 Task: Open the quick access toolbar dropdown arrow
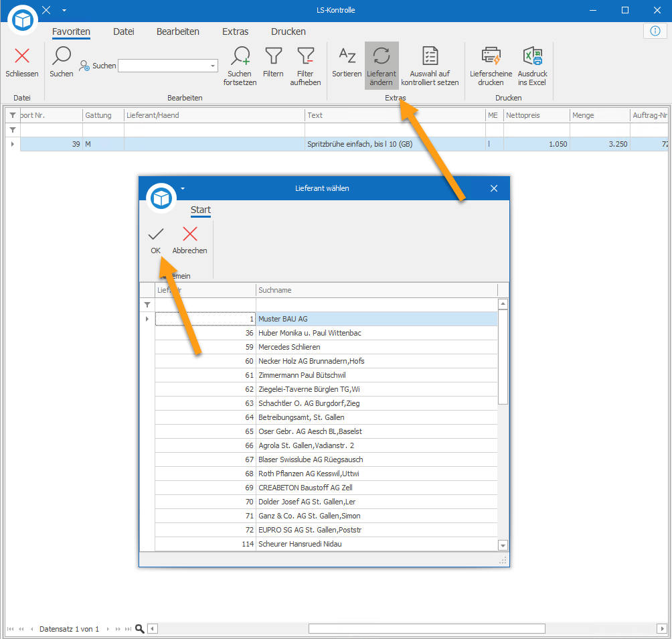tap(64, 10)
